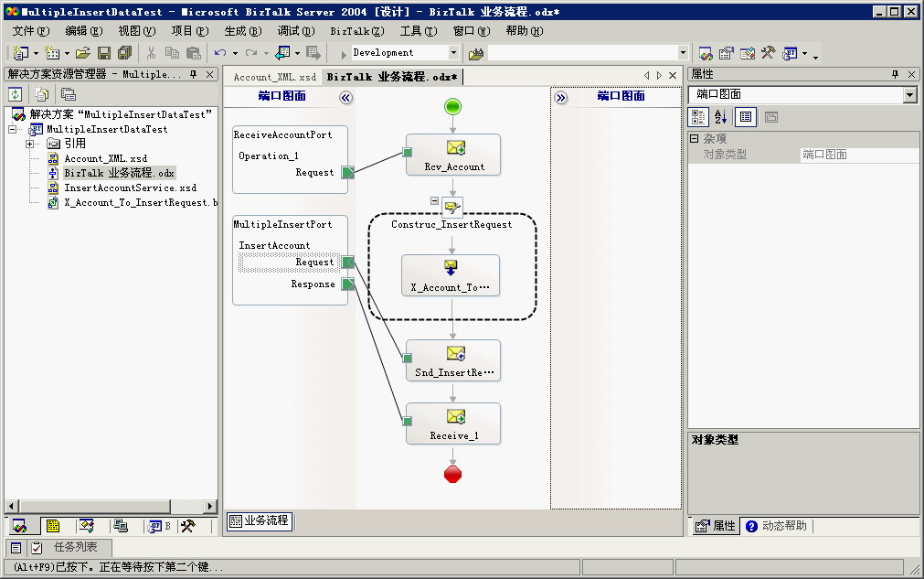924x579 pixels.
Task: Switch to the 动态帮助 tab
Action: pos(777,526)
